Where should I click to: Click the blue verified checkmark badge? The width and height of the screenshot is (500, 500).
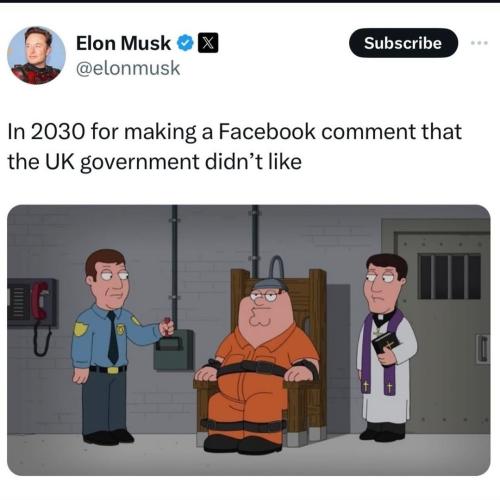[185, 43]
